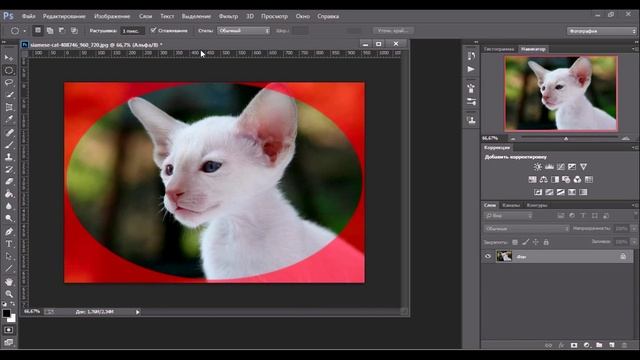Image resolution: width=640 pixels, height=360 pixels.
Task: Toggle the anti-aliasing checkbox in options bar
Action: [x=153, y=30]
